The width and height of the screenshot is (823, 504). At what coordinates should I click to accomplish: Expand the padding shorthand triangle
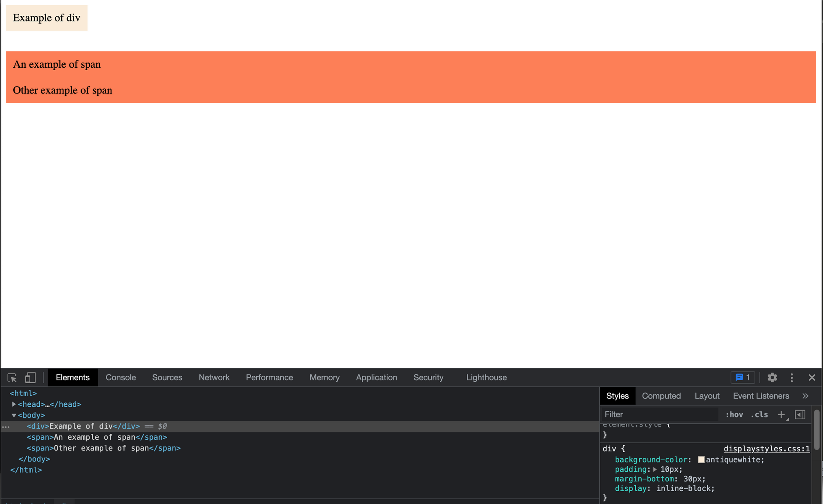point(655,469)
